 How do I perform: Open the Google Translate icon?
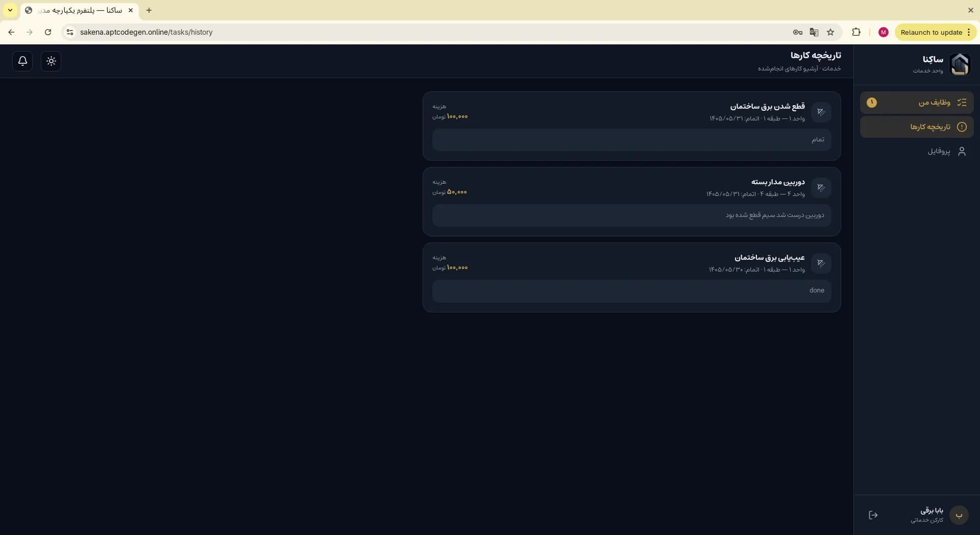point(814,32)
